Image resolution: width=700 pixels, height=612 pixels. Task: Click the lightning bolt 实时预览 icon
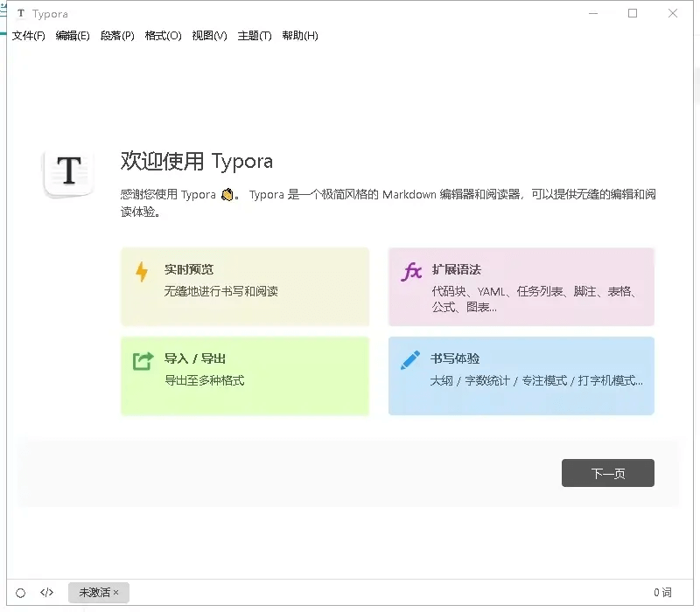pyautogui.click(x=142, y=272)
